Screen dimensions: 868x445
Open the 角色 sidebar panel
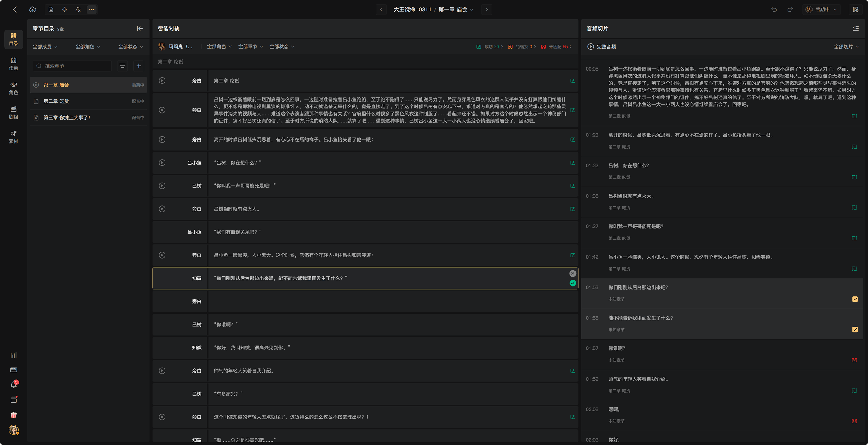14,88
